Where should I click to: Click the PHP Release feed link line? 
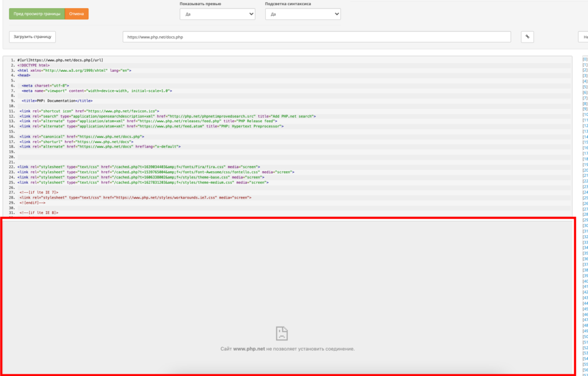(148, 121)
